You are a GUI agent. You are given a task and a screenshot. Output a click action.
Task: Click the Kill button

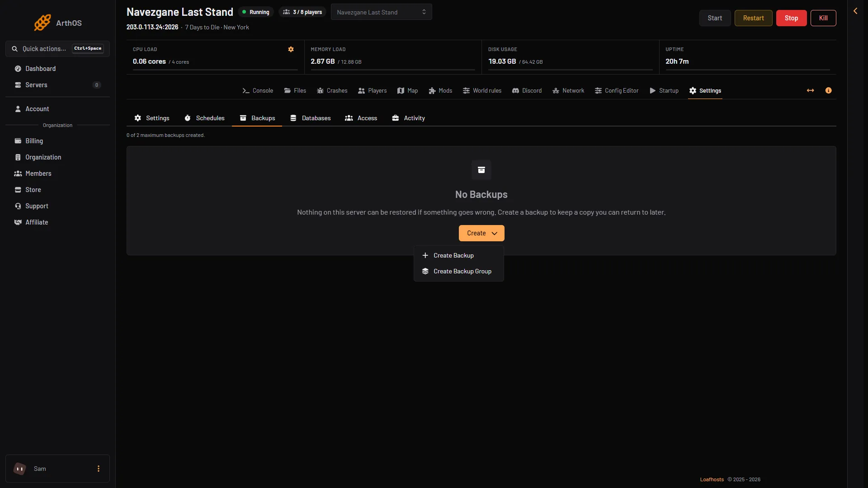(x=823, y=18)
